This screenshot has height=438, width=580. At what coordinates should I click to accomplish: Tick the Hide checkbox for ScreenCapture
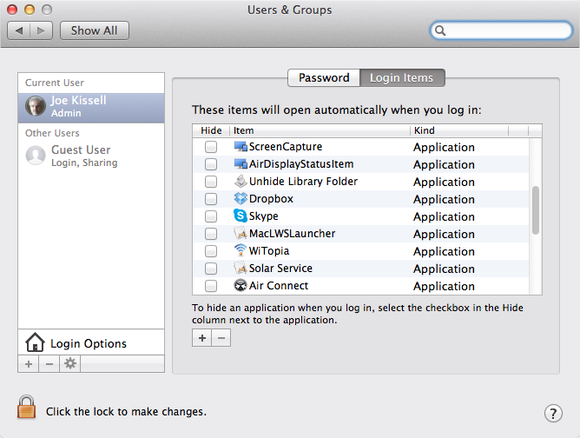point(211,147)
